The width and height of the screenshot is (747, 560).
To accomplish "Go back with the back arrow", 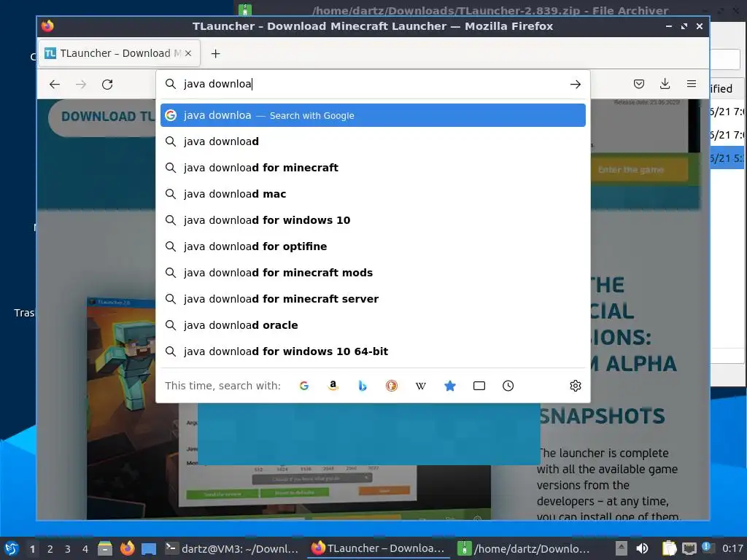I will tap(55, 85).
